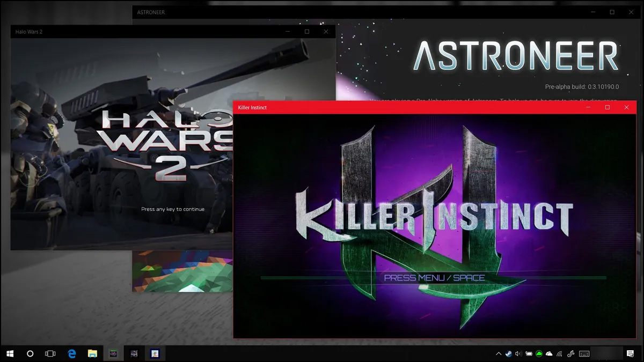Screen dimensions: 644x362
Task: Open File Explorer from the taskbar
Action: (92, 353)
